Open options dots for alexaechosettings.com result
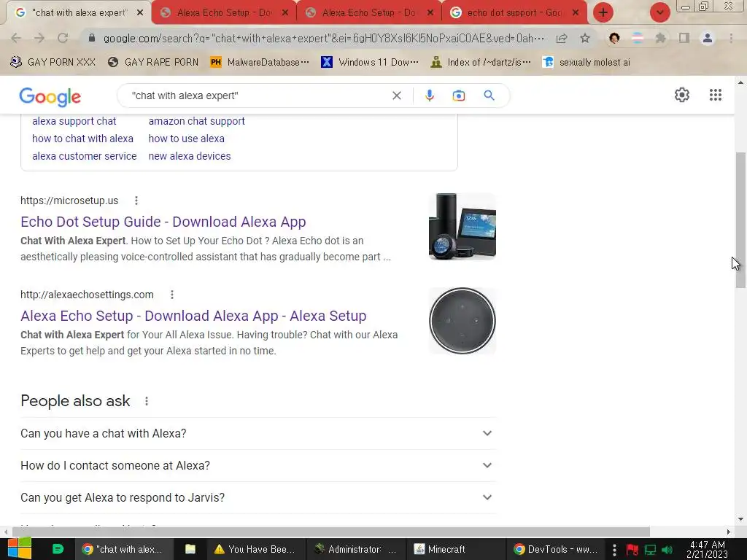Viewport: 747px width, 560px height. (x=172, y=295)
